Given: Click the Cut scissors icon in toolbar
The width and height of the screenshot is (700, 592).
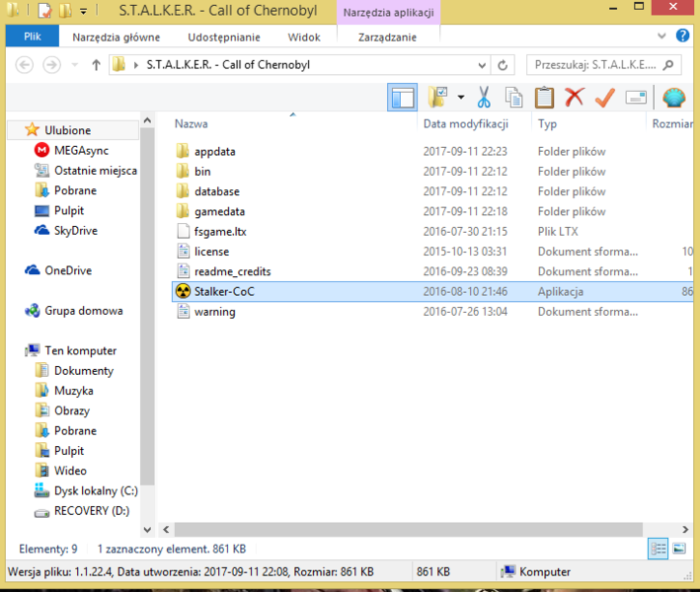Looking at the screenshot, I should [x=484, y=97].
